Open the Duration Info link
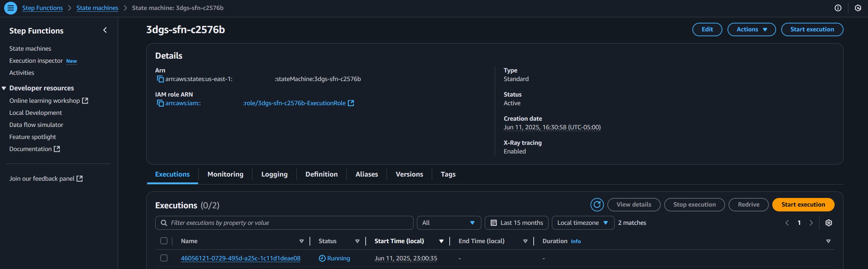868x269 pixels. (576, 241)
